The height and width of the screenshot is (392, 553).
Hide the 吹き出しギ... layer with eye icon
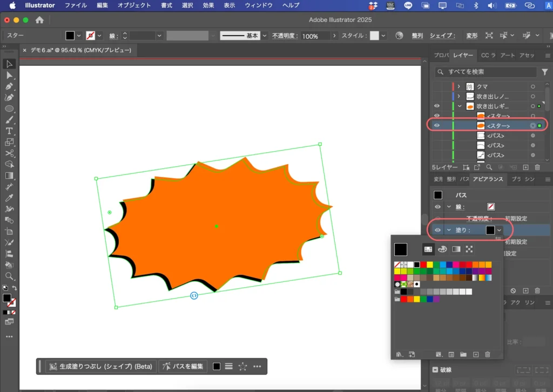[x=437, y=106]
